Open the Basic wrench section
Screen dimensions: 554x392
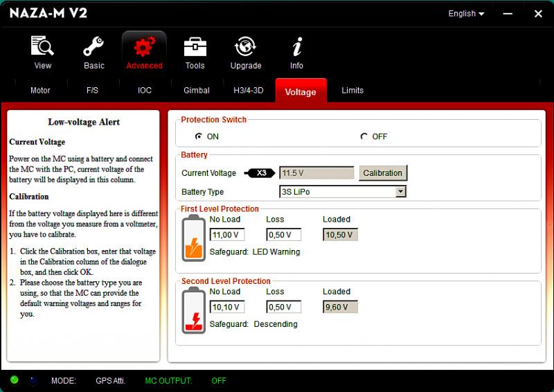[94, 48]
